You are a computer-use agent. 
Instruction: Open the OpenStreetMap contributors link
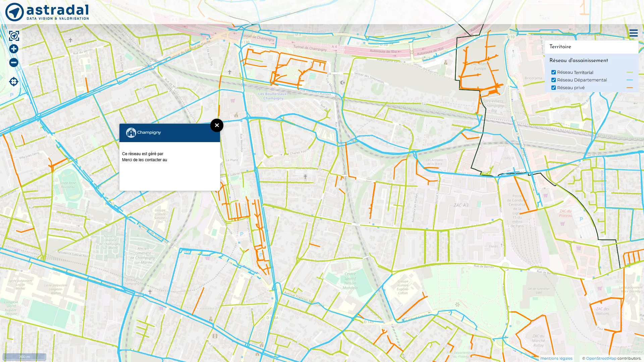pos(601,358)
